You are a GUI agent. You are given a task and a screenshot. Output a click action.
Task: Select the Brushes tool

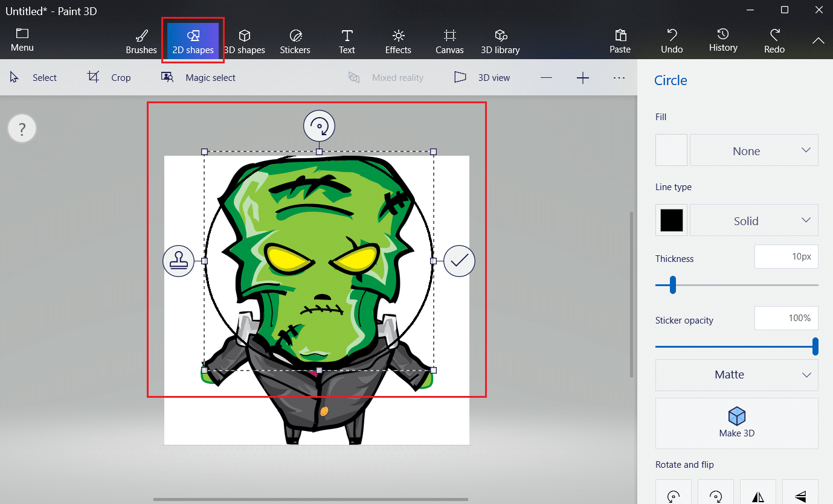(141, 41)
